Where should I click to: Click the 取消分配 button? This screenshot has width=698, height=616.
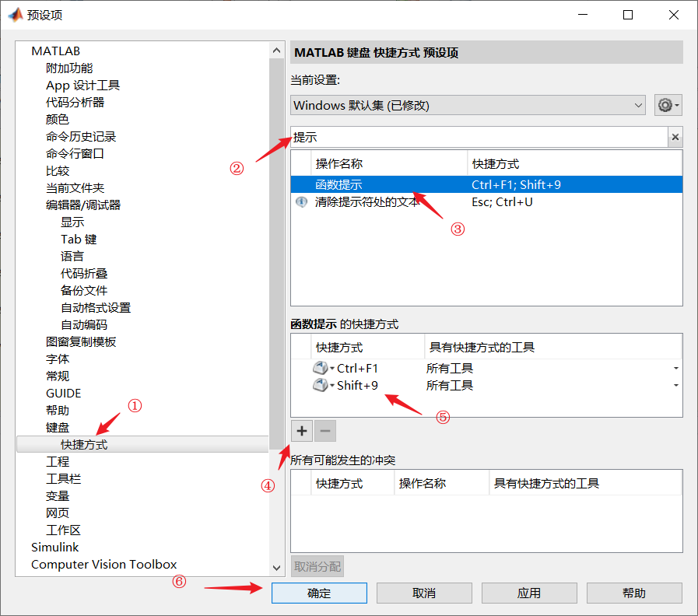(317, 566)
